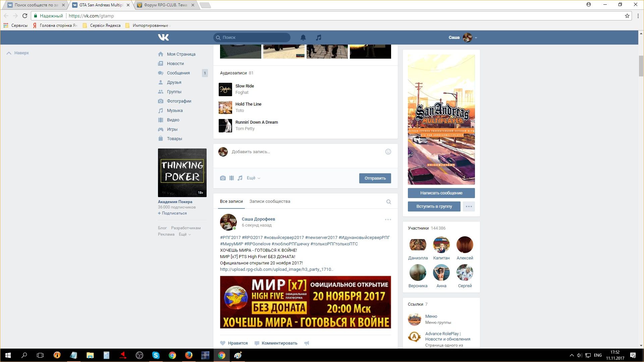Open the Разработчикам footer link
Screen dimensions: 644x362
click(x=186, y=228)
